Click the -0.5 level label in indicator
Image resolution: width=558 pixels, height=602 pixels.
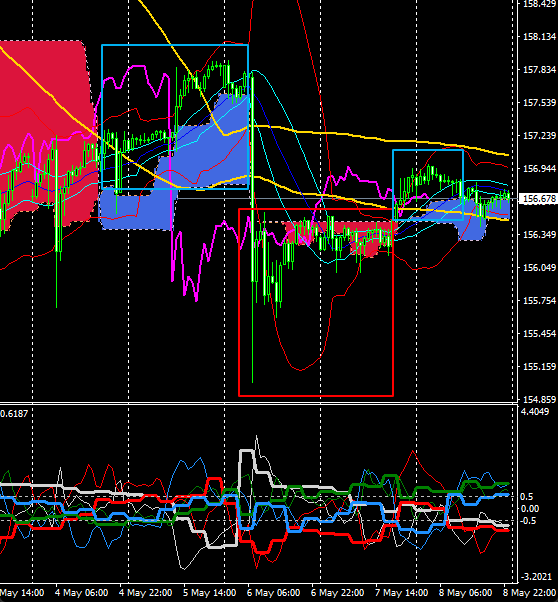[x=527, y=521]
